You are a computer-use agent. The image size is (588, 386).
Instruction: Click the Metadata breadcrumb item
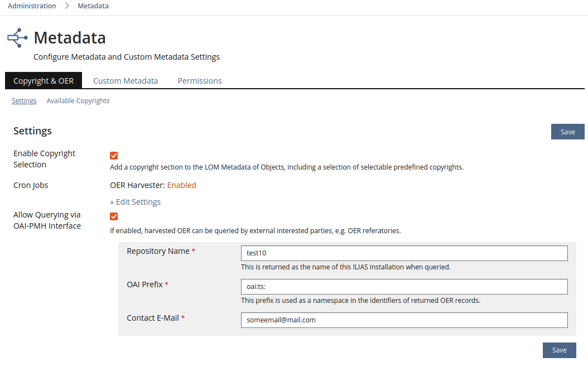pyautogui.click(x=93, y=6)
